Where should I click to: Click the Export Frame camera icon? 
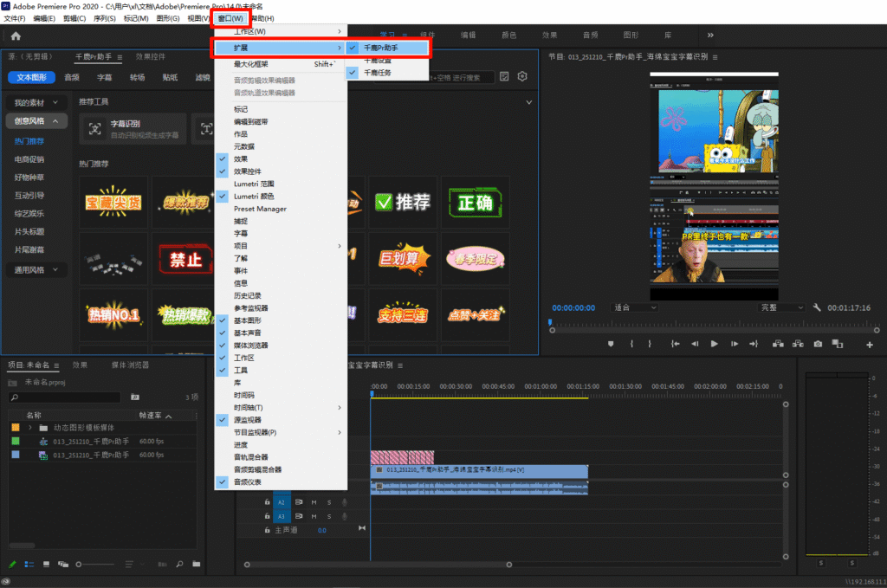[818, 344]
